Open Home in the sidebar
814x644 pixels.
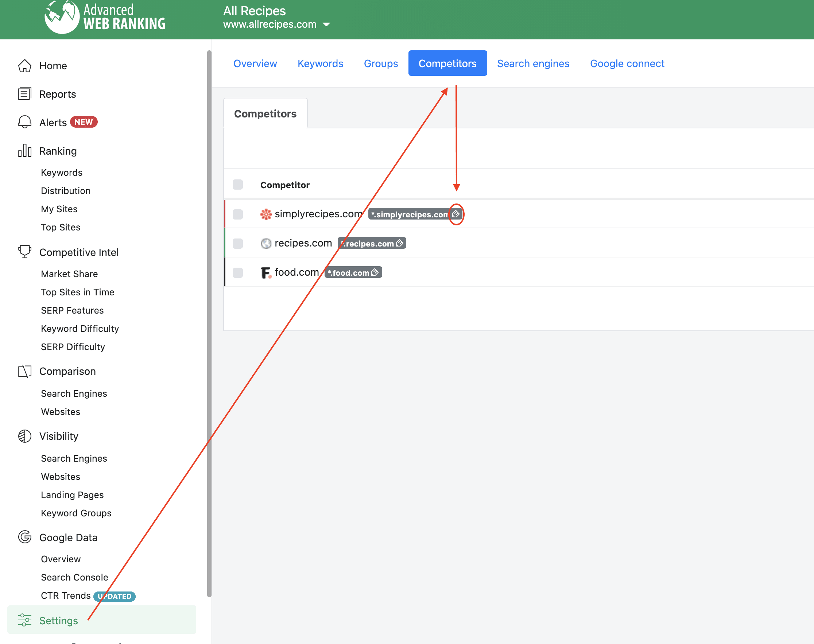coord(53,66)
